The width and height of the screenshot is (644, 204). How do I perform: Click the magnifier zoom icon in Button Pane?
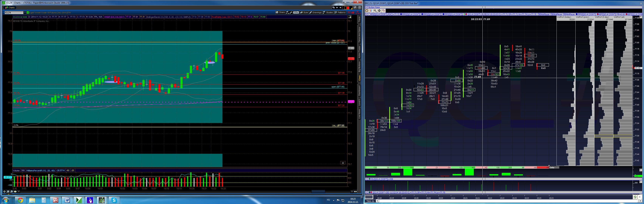(375, 11)
